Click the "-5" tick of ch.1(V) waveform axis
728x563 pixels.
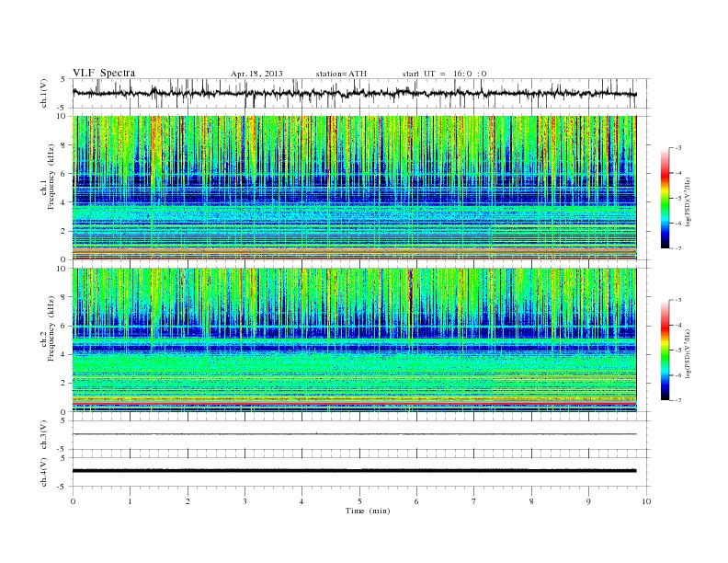pyautogui.click(x=63, y=108)
